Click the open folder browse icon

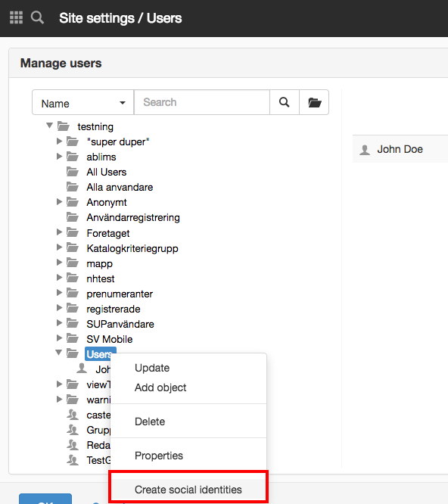[x=314, y=102]
